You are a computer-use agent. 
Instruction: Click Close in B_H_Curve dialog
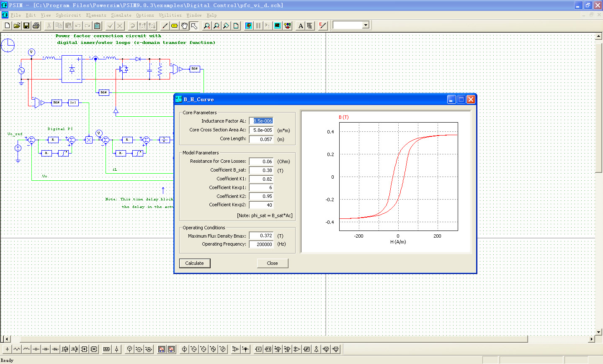click(272, 263)
